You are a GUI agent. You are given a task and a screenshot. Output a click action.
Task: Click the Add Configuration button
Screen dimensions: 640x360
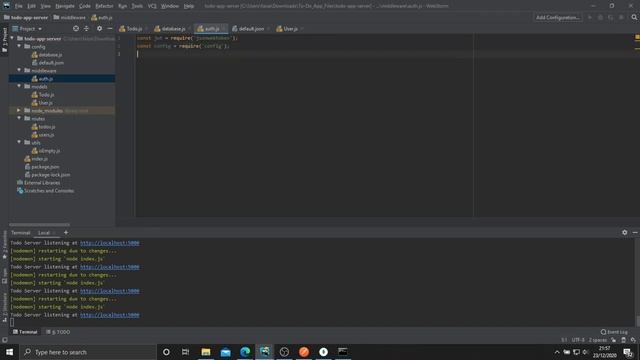pyautogui.click(x=558, y=18)
